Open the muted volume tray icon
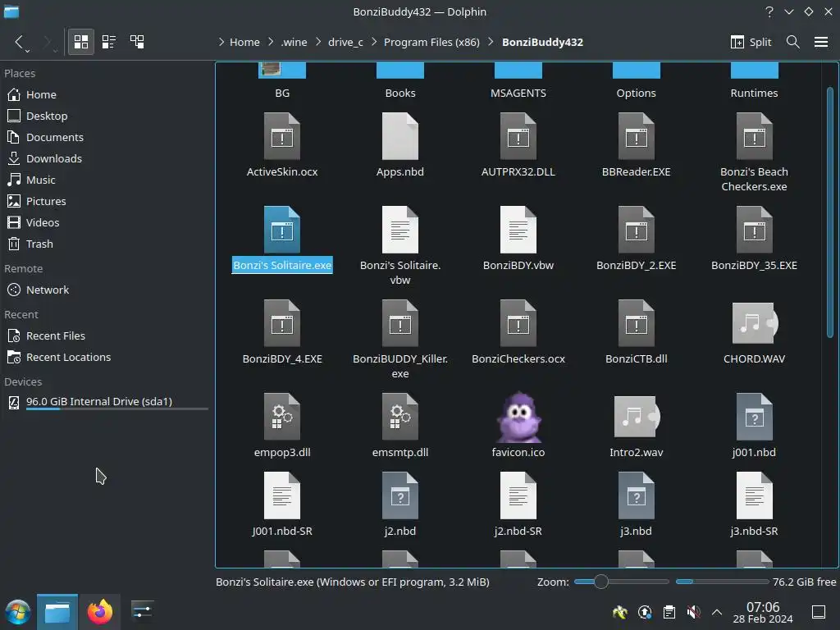 pyautogui.click(x=693, y=612)
